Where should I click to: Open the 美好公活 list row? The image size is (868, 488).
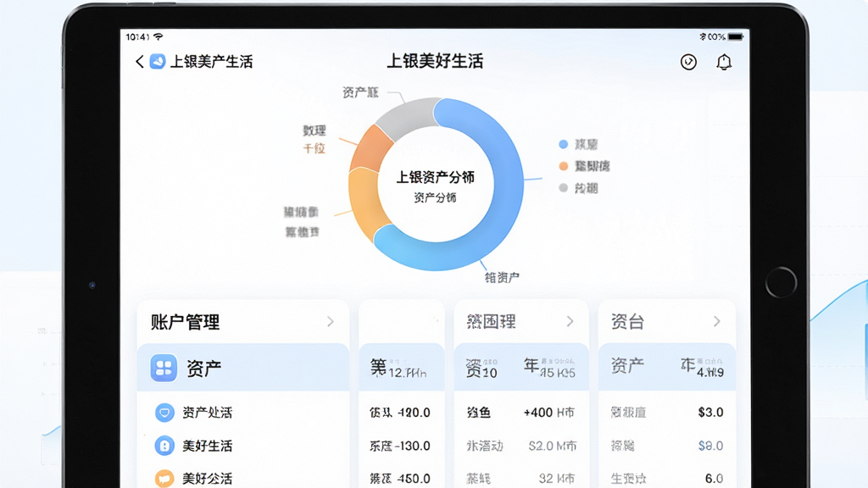243,478
